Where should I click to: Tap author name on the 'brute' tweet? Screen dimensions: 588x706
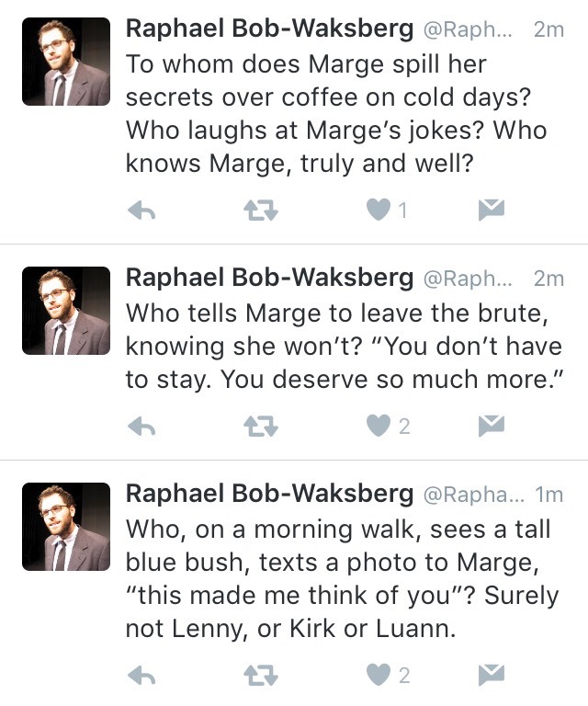(x=268, y=278)
